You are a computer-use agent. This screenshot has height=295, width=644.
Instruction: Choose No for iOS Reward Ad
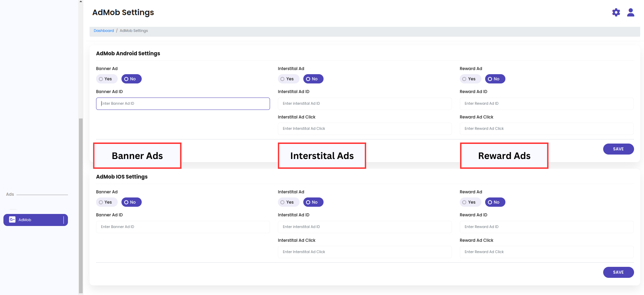(x=495, y=202)
